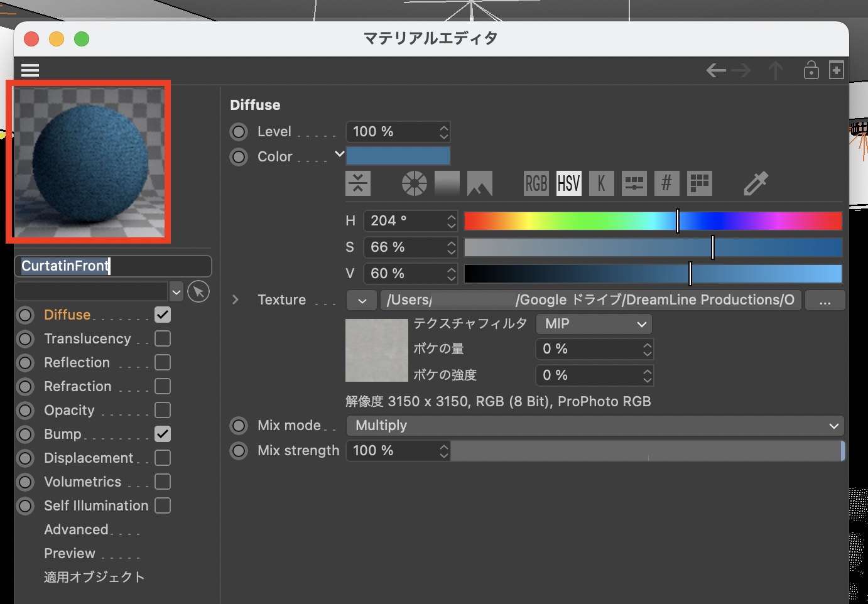Disable the Bump channel checkbox

coord(163,434)
